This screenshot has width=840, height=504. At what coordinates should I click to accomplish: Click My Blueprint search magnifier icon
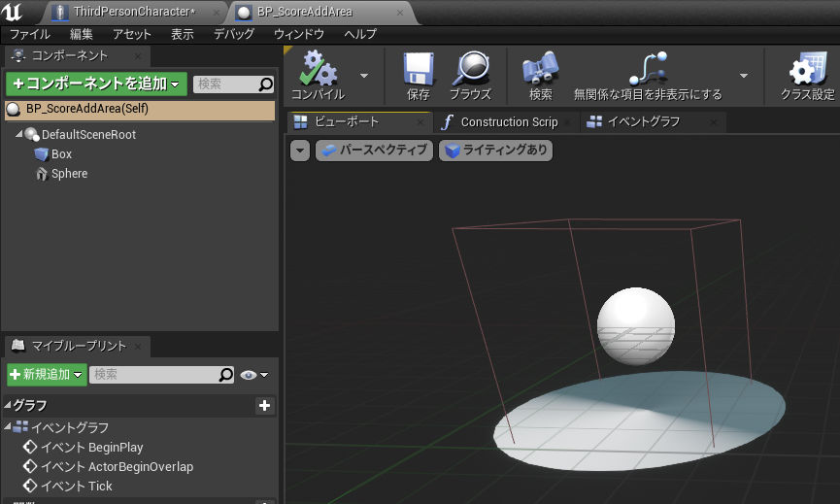[x=226, y=375]
